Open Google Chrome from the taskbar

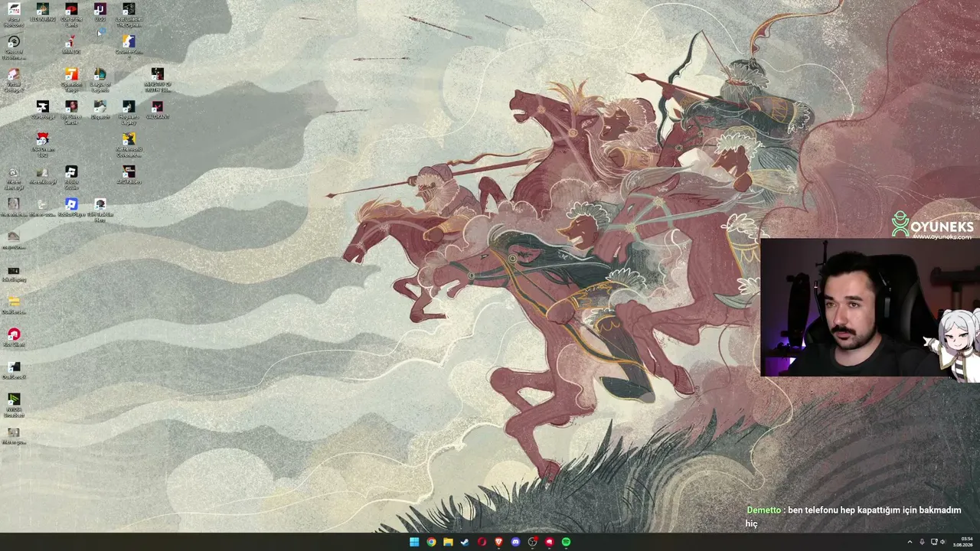pyautogui.click(x=431, y=542)
